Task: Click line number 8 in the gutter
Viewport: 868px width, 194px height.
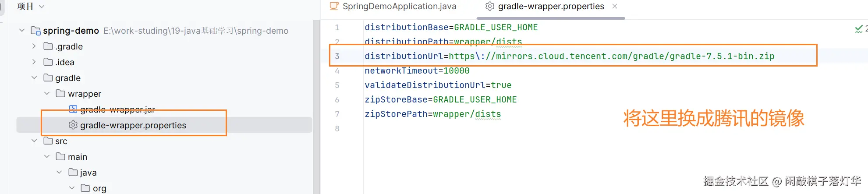Action: point(337,128)
